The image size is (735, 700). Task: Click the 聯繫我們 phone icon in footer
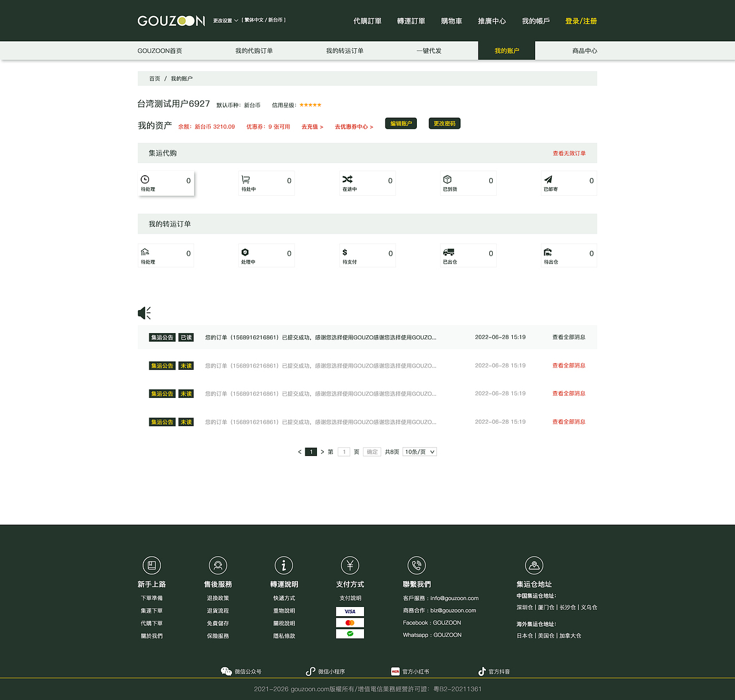click(x=416, y=566)
